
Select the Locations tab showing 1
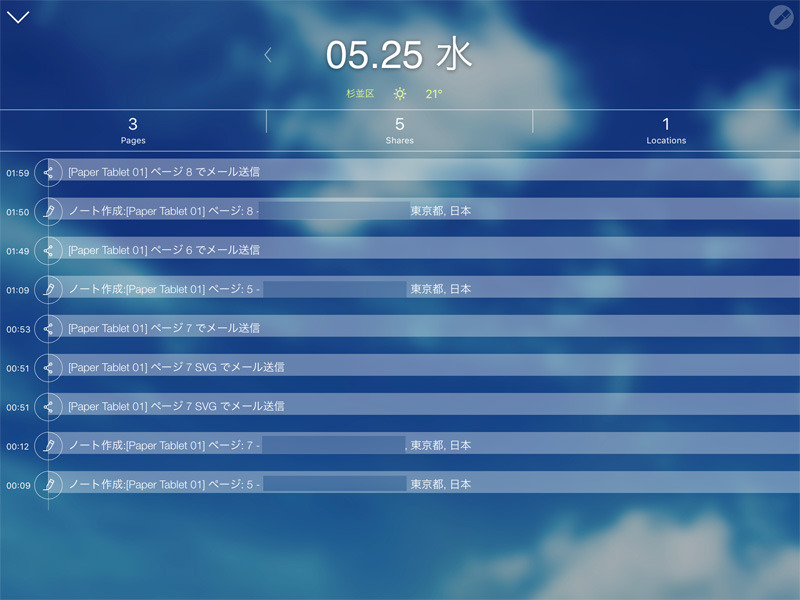click(x=666, y=130)
